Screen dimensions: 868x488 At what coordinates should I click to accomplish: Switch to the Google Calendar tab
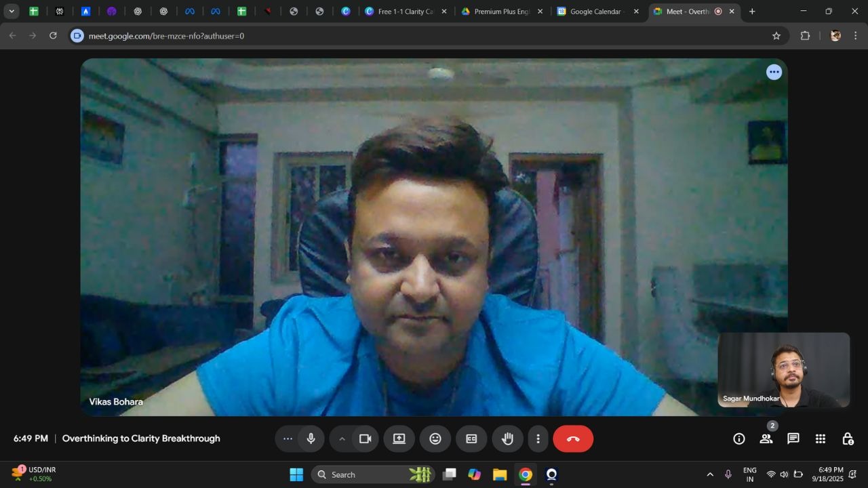click(x=593, y=12)
